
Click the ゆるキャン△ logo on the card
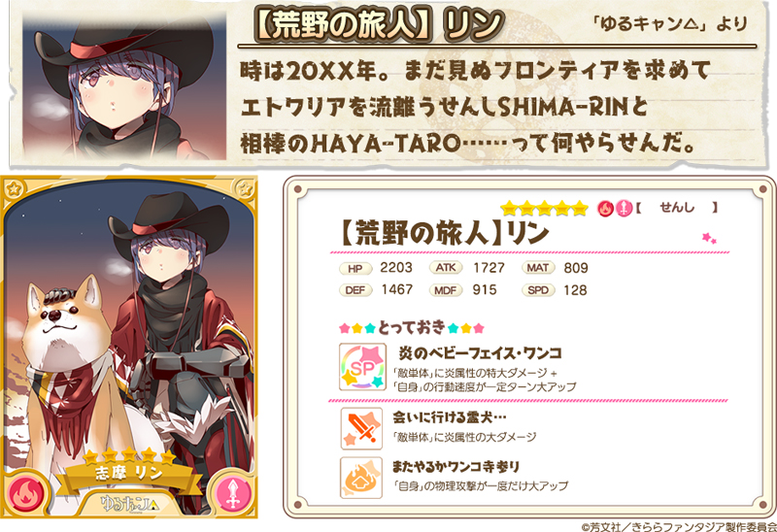[x=130, y=504]
